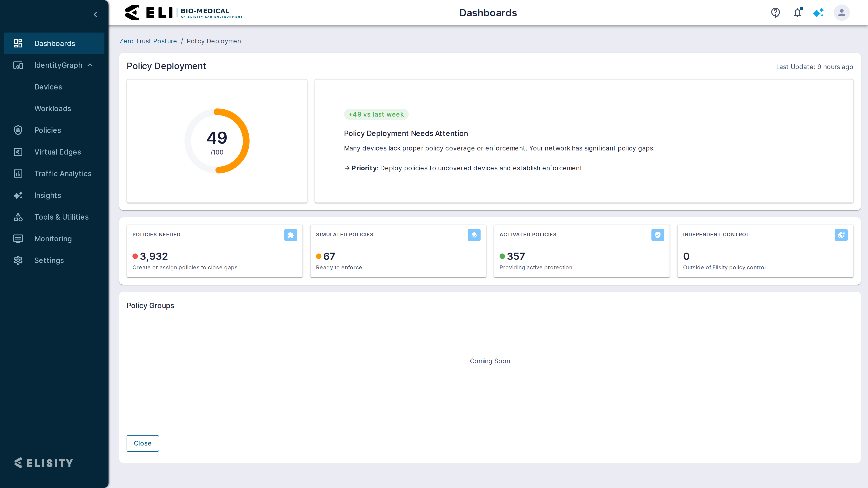Click the Activated Policies shield-check icon
The width and height of the screenshot is (868, 488).
657,235
